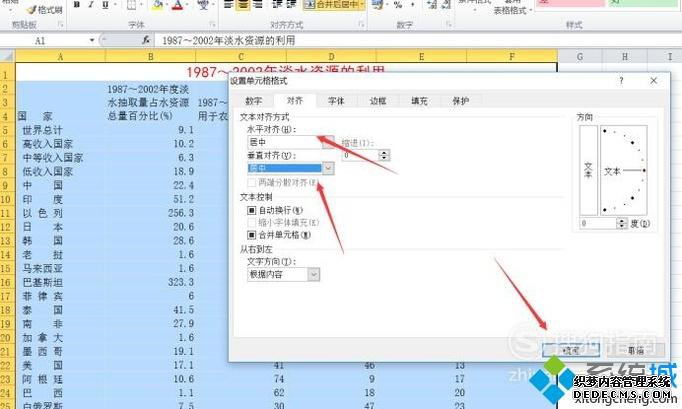Open help in Format Cells dialog
Image resolution: width=682 pixels, height=409 pixels.
621,80
